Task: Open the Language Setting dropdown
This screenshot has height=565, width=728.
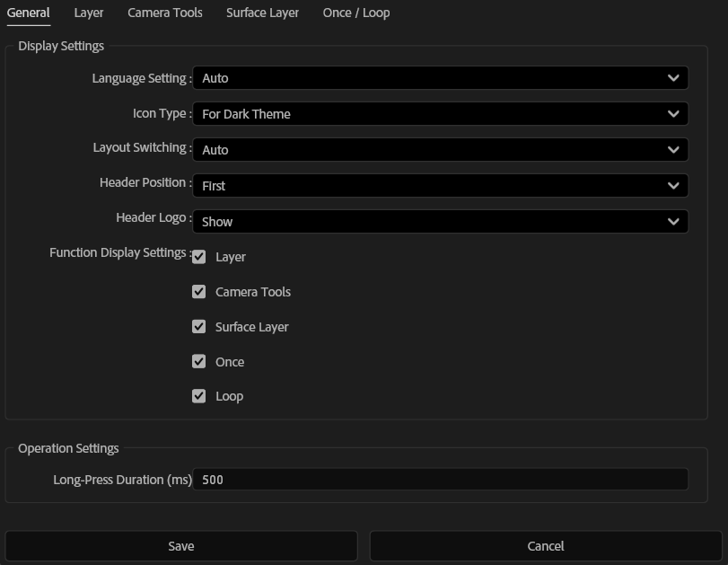Action: point(440,78)
